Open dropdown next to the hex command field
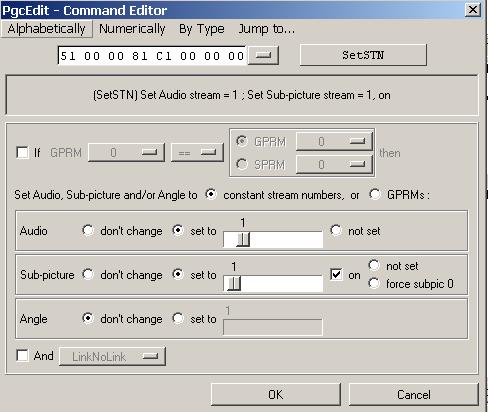 point(263,55)
